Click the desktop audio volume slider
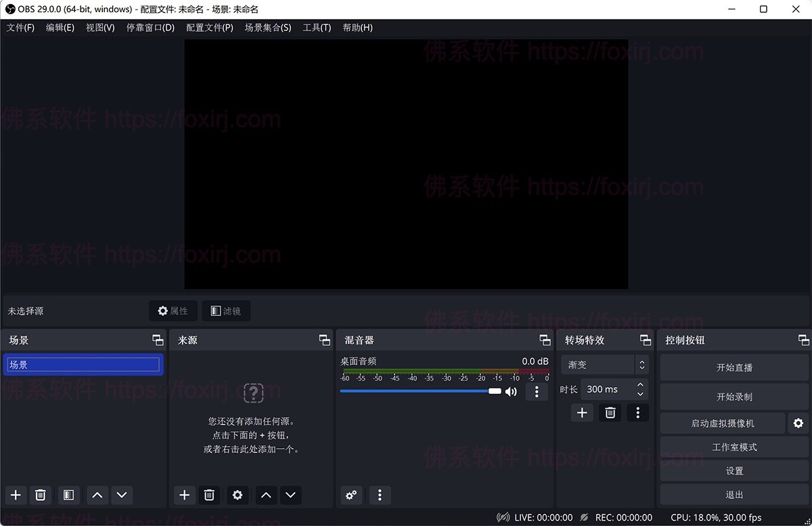This screenshot has height=526, width=812. (x=420, y=391)
